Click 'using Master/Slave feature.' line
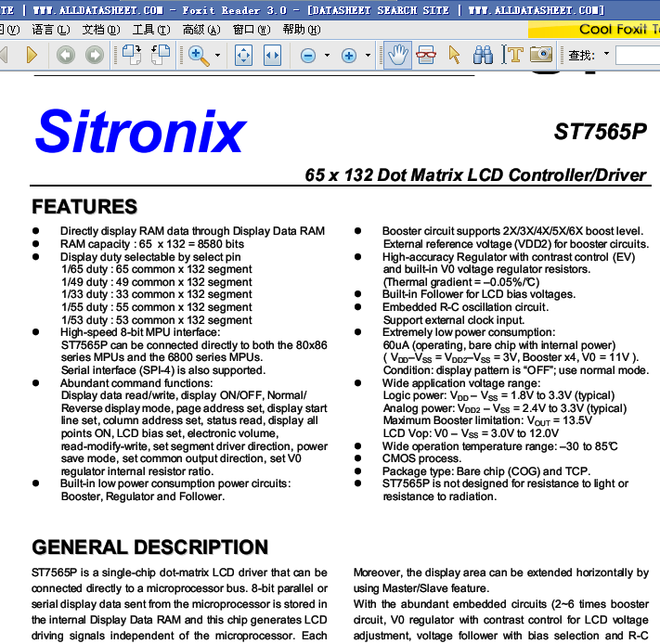Viewport: 660px width, 644px height. click(421, 588)
